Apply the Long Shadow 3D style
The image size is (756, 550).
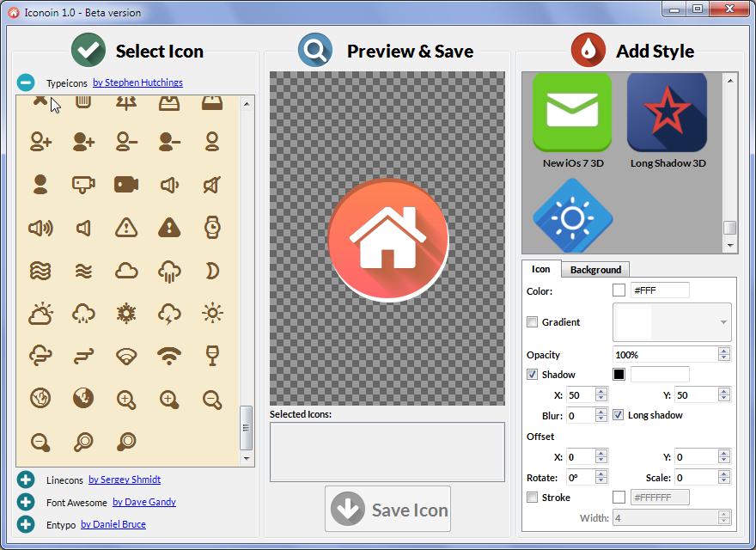[668, 113]
